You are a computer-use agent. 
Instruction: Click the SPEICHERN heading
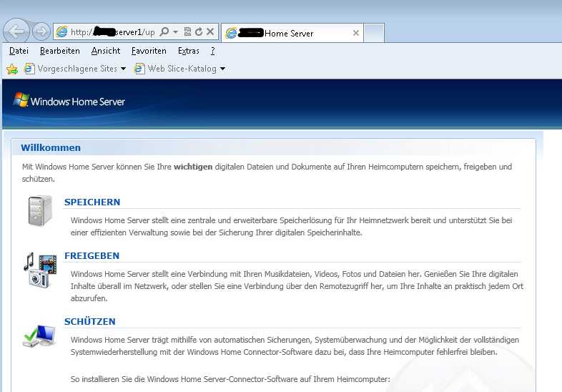[92, 202]
